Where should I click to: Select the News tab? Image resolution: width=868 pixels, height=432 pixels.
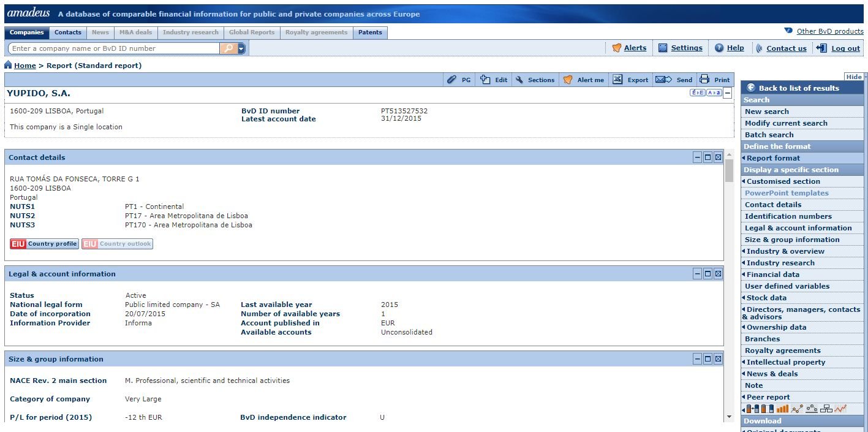click(100, 32)
